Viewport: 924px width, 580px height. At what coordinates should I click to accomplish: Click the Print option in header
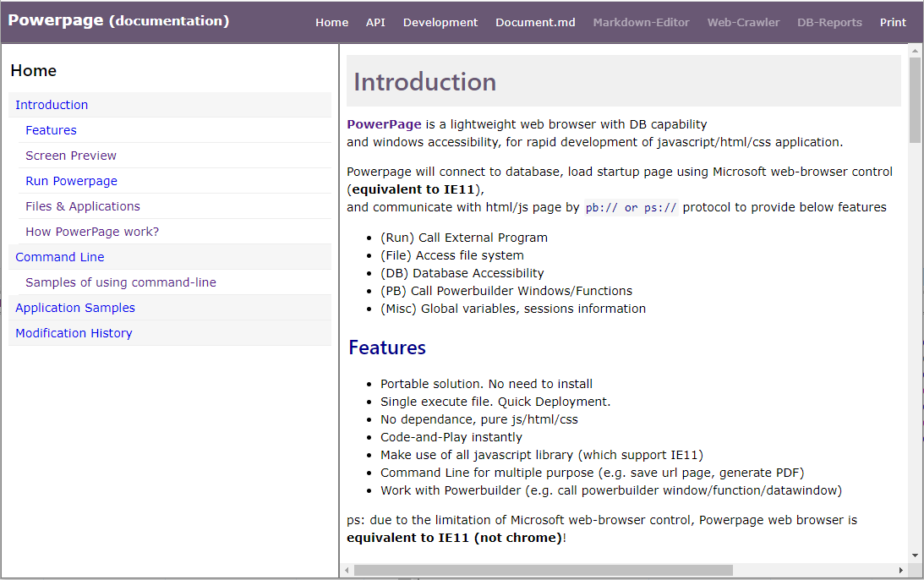(x=893, y=22)
